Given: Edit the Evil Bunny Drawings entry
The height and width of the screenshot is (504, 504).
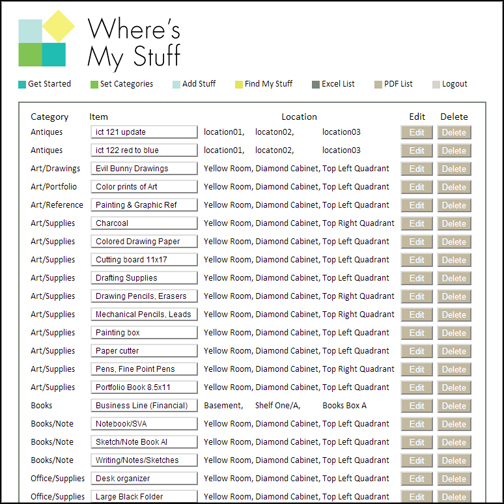Looking at the screenshot, I should pos(417,169).
